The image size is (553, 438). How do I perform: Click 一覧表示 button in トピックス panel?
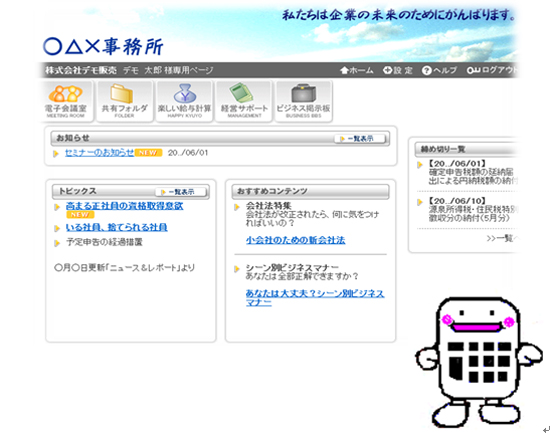pyautogui.click(x=181, y=192)
